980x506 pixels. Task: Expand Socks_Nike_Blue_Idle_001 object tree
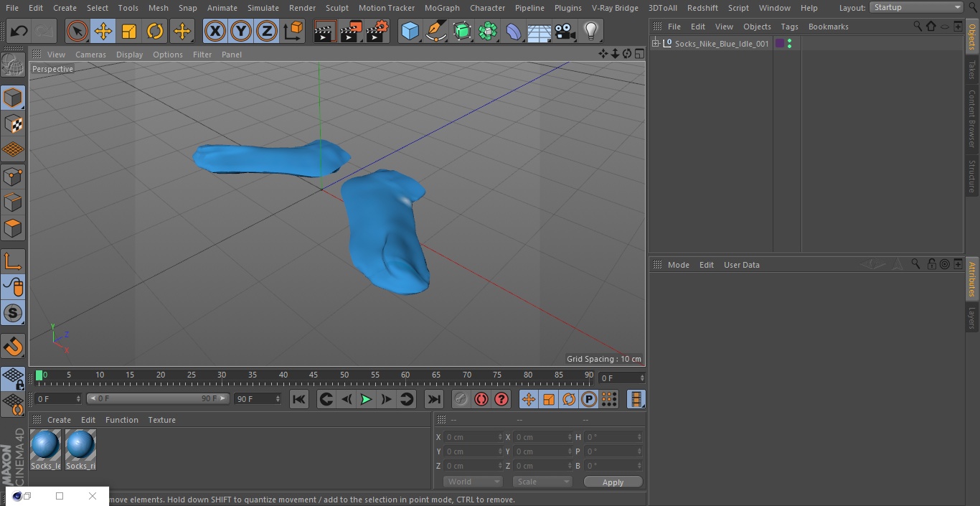point(655,44)
